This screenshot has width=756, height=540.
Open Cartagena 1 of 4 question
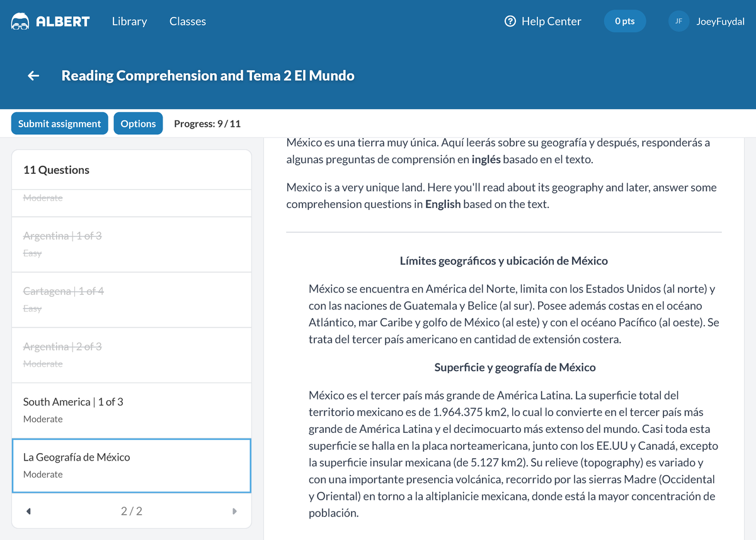132,299
